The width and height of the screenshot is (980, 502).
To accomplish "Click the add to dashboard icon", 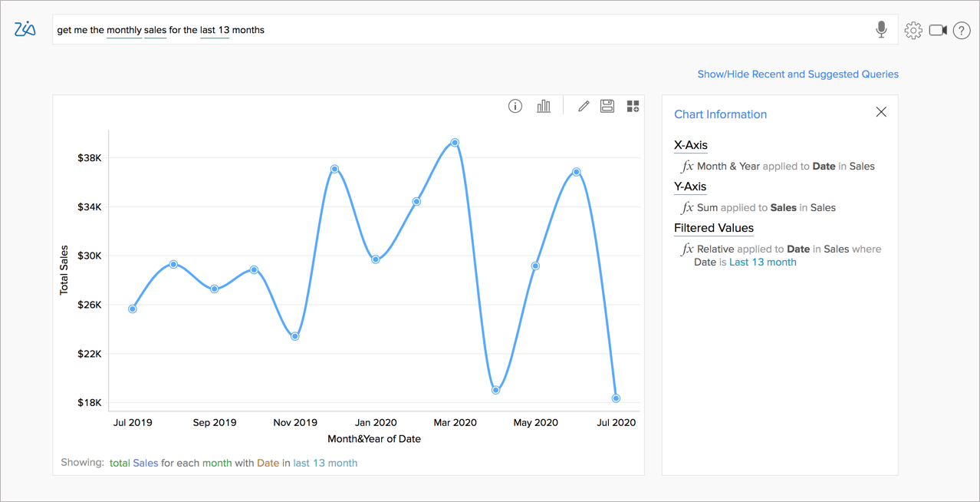I will pyautogui.click(x=633, y=105).
